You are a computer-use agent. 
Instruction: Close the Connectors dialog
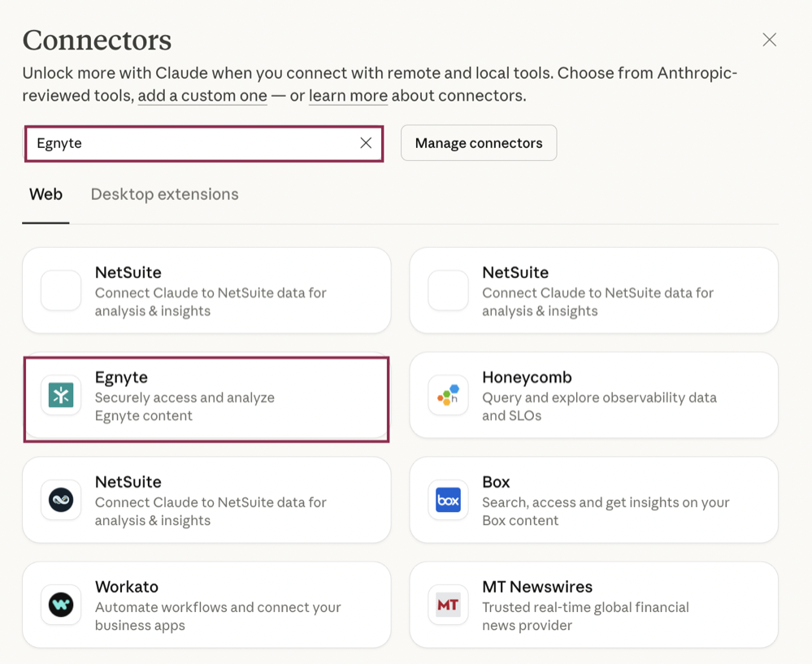tap(769, 40)
